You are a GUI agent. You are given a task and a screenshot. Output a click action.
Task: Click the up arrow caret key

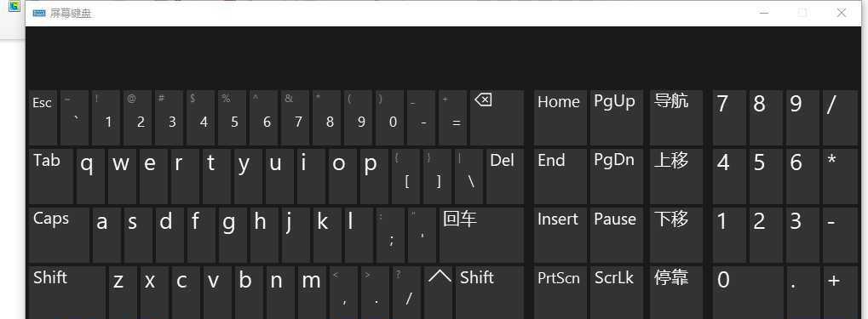[440, 293]
